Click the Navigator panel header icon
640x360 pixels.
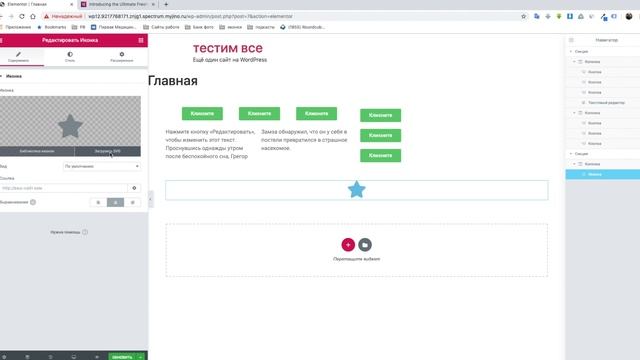tap(571, 40)
